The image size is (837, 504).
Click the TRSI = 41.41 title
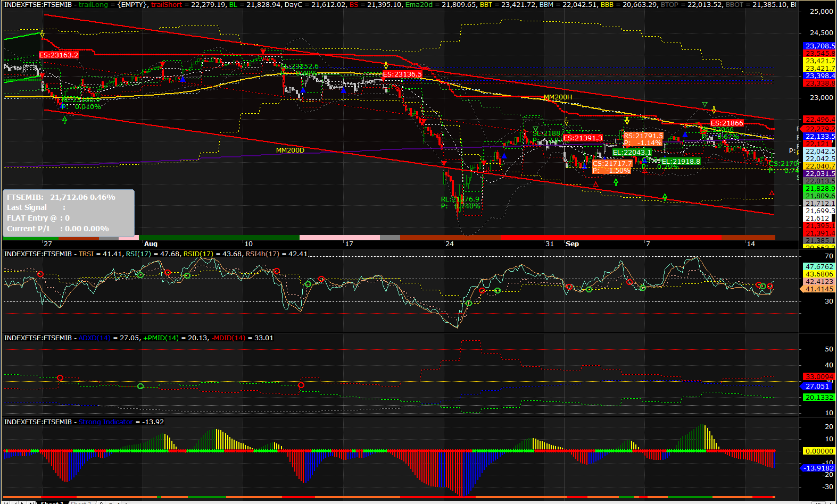[101, 254]
